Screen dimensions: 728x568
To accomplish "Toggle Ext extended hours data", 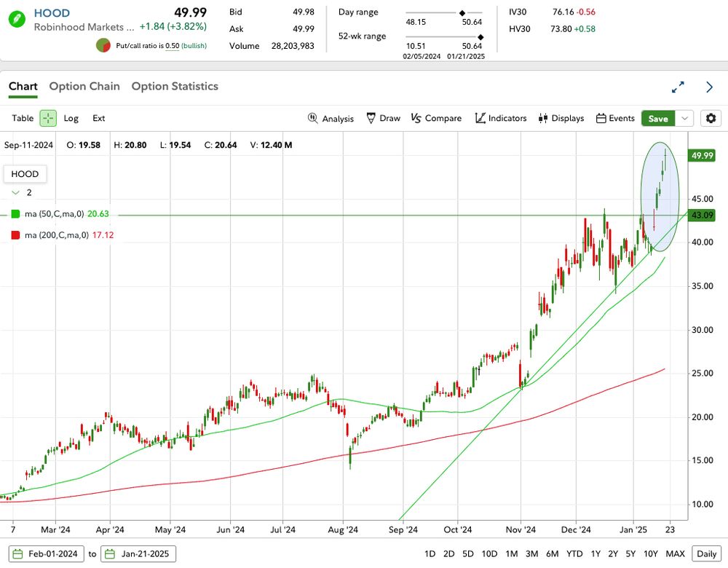I will (98, 119).
